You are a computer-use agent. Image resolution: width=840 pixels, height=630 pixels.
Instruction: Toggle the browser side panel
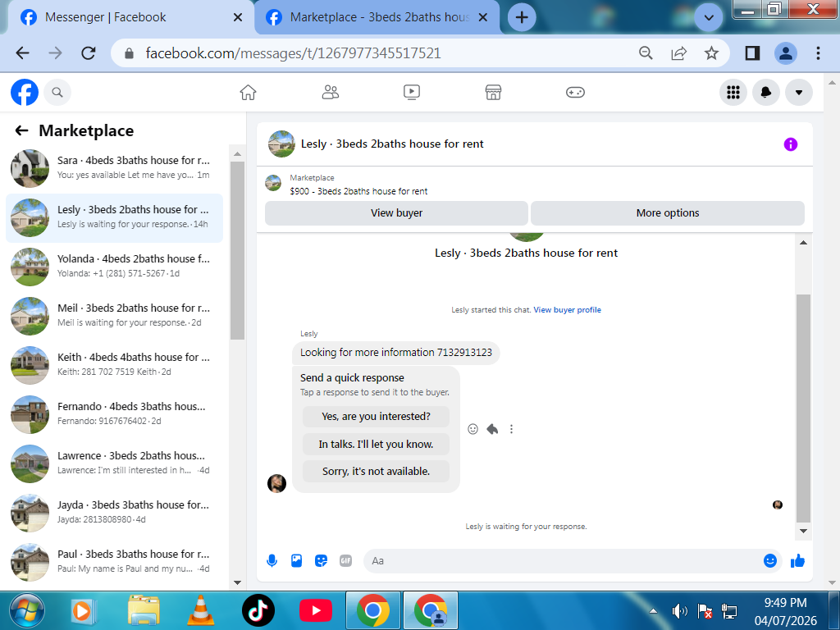[753, 53]
